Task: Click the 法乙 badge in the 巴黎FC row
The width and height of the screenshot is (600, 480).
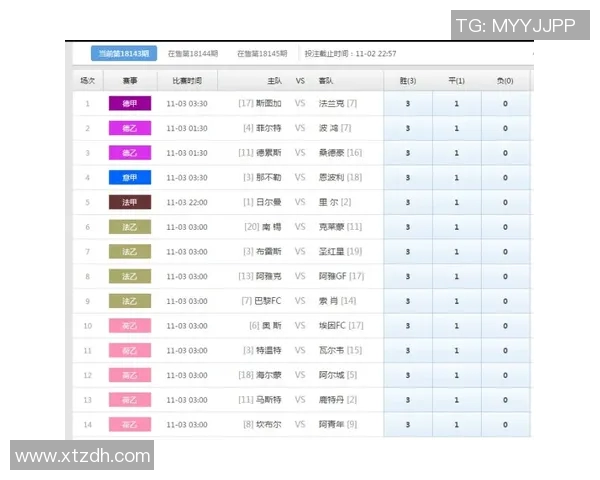Action: (130, 301)
